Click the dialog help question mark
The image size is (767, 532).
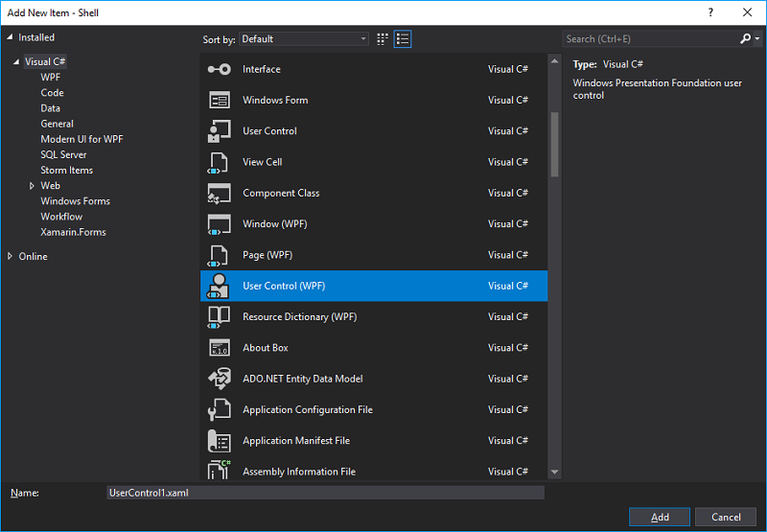click(710, 12)
